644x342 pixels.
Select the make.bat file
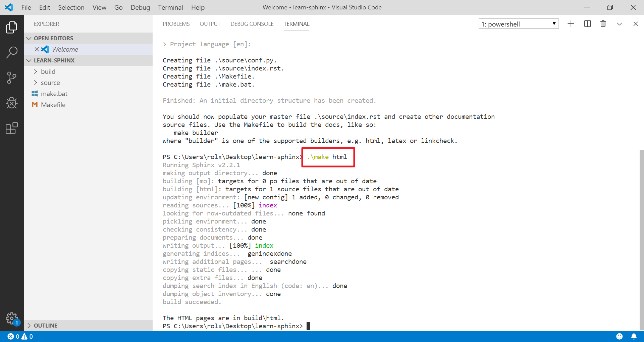(x=88, y=94)
